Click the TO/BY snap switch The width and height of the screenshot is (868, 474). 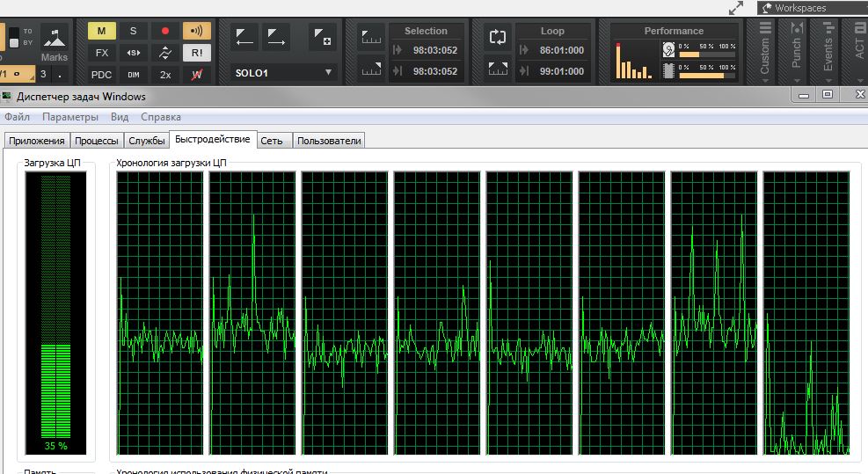[15, 37]
